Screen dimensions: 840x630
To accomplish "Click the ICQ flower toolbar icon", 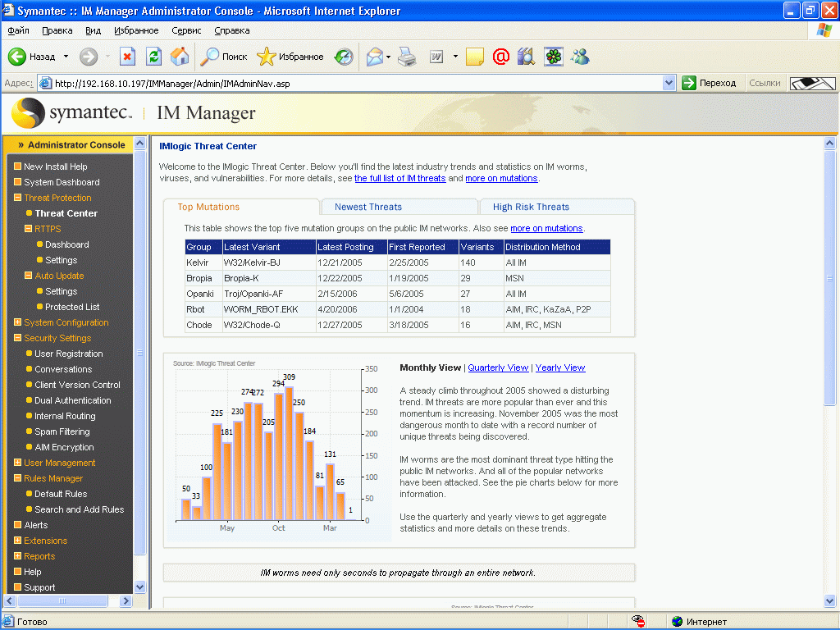I will click(554, 57).
